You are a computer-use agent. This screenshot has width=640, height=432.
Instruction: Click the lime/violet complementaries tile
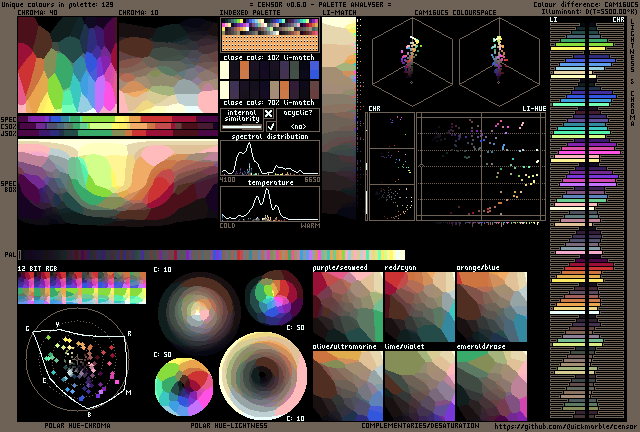pos(420,386)
